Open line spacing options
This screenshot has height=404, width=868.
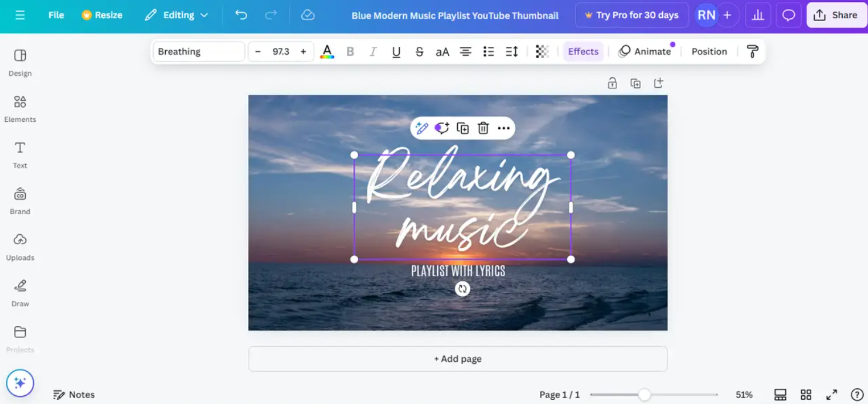click(x=512, y=52)
